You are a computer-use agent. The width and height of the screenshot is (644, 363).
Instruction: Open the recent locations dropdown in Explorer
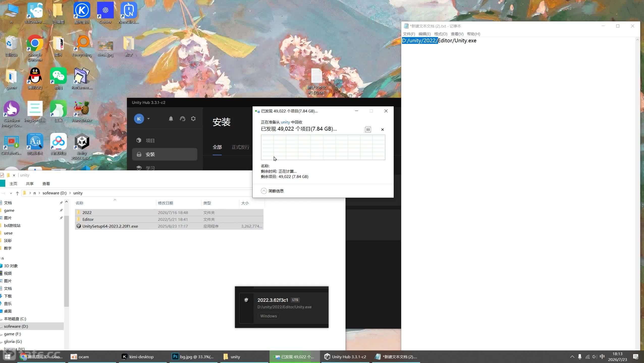click(x=11, y=193)
